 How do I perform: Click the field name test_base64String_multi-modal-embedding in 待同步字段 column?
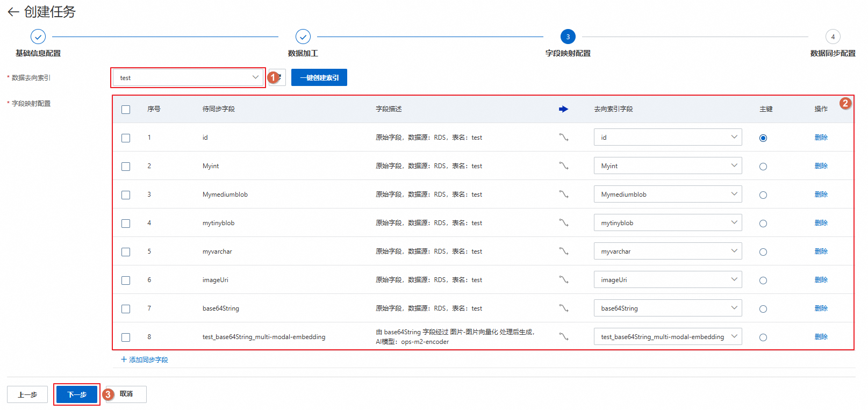264,337
